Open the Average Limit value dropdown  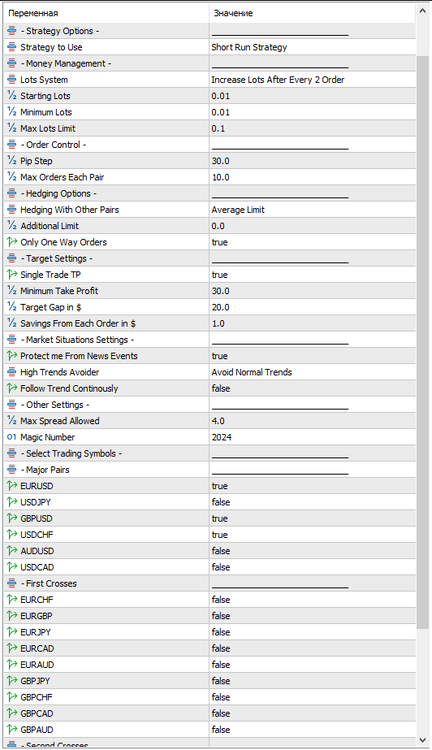pos(312,210)
